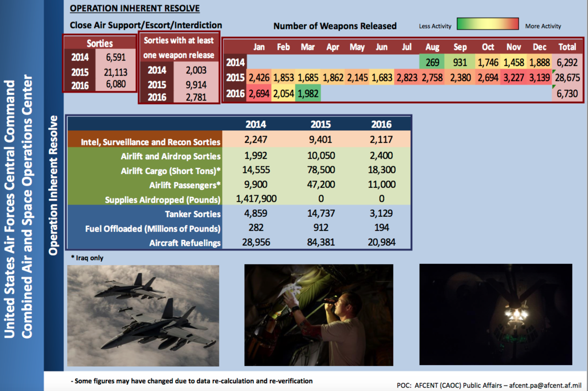This screenshot has height=391, width=588.
Task: Click the activity color gradient legend bar
Action: tap(488, 24)
